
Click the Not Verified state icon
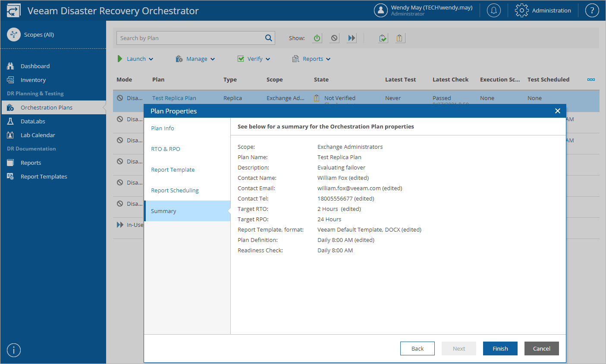(317, 98)
